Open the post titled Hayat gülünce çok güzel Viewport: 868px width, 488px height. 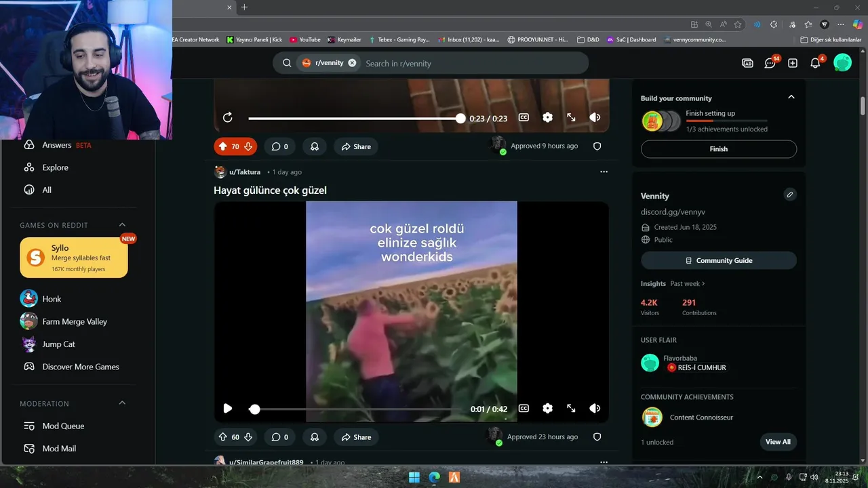click(270, 190)
